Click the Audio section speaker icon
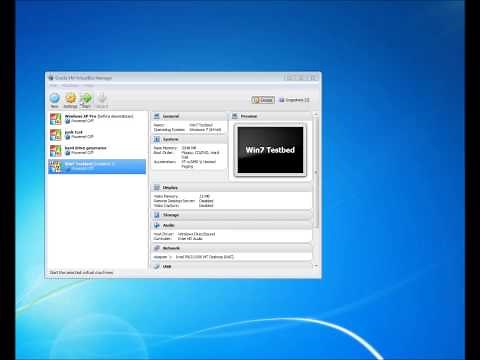 point(157,225)
